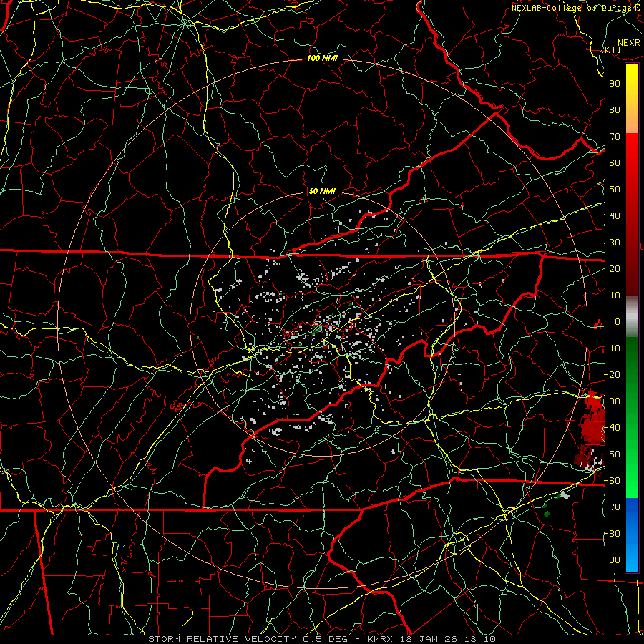This screenshot has height=644, width=644.
Task: Click the 100 NMI range ring label
Action: pos(322,59)
